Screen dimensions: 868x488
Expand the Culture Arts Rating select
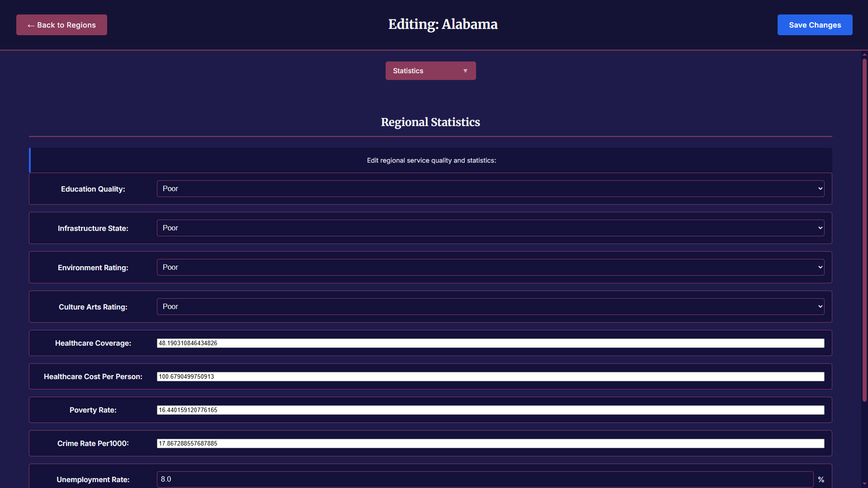coord(490,307)
